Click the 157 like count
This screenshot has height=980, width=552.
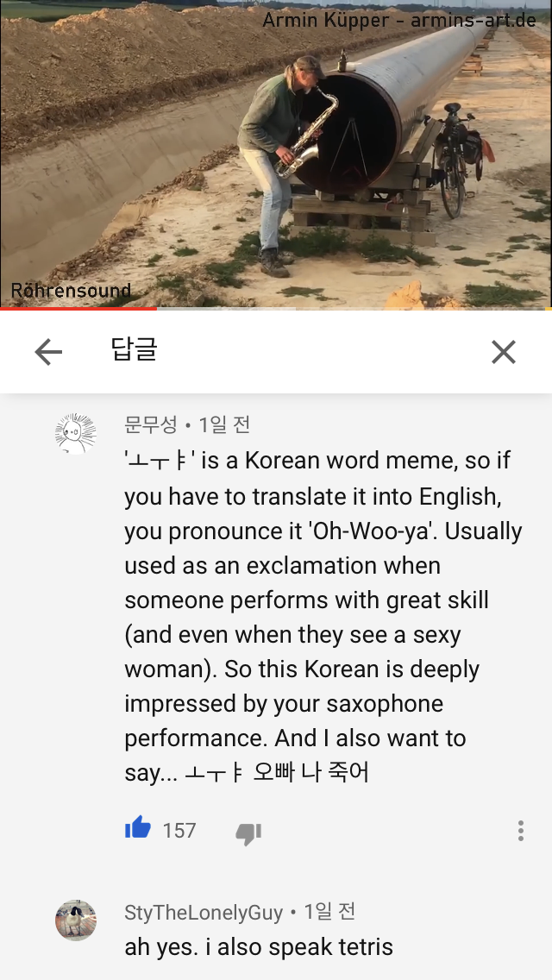(179, 831)
